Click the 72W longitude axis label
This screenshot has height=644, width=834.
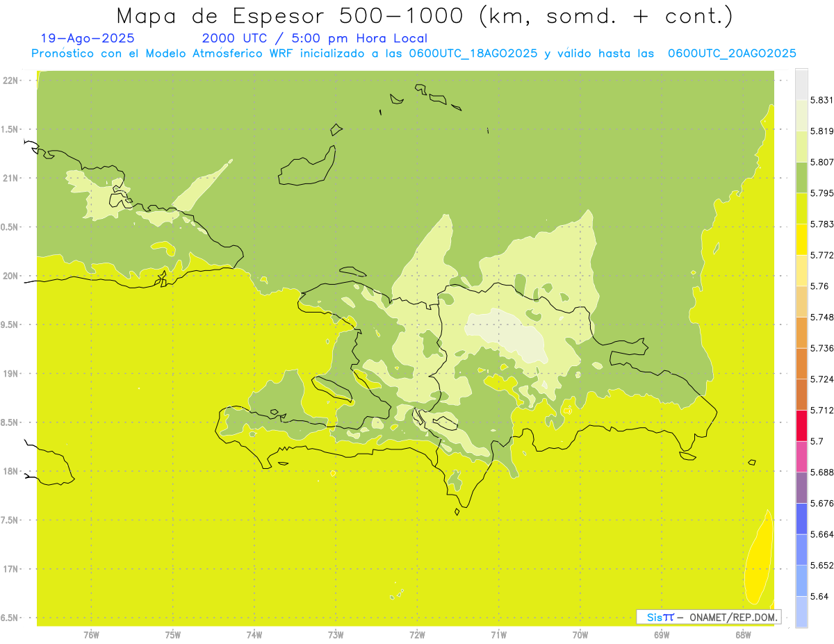[x=417, y=634]
